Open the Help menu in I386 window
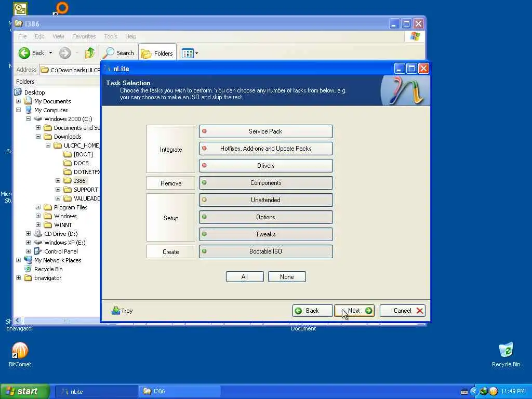The width and height of the screenshot is (532, 399). point(130,36)
